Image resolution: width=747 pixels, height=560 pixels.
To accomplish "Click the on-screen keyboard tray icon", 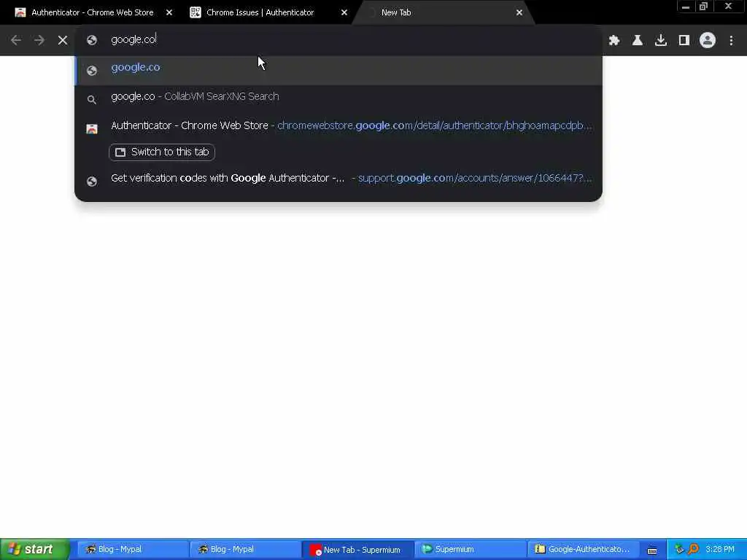I will pyautogui.click(x=652, y=551).
